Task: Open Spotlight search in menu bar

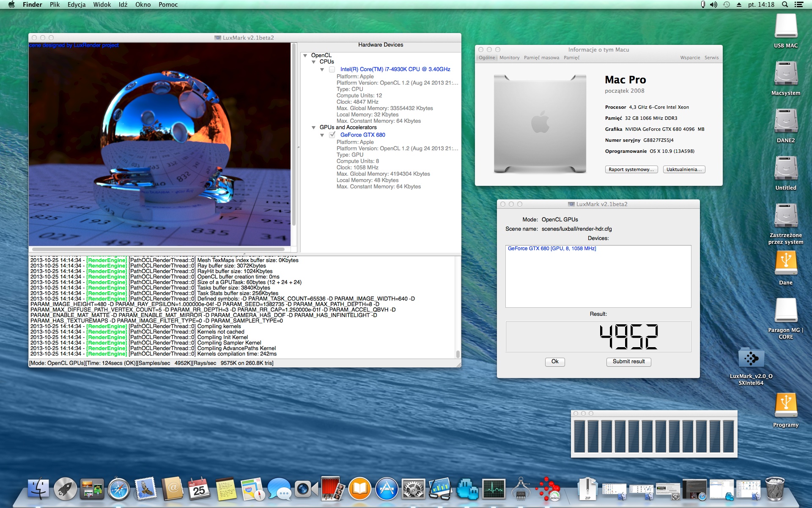Action: pos(785,5)
